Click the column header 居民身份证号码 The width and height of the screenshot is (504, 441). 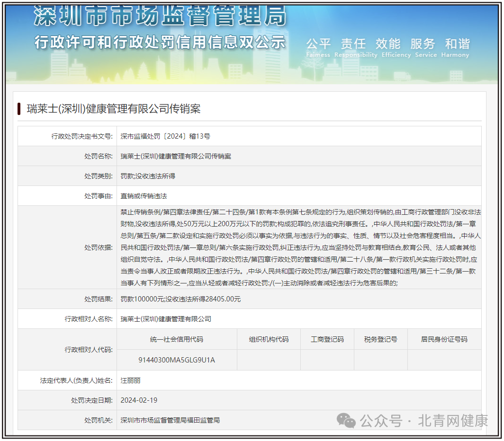pyautogui.click(x=444, y=339)
